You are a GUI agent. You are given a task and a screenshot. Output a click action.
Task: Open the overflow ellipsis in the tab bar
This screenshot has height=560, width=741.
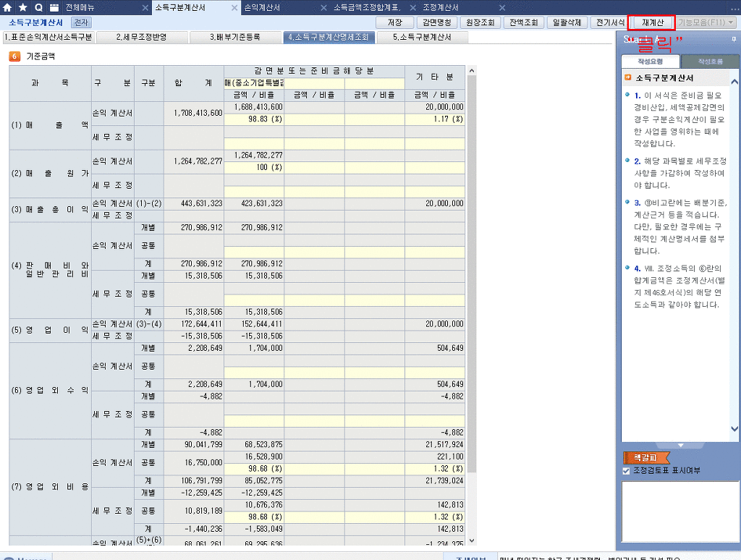[x=734, y=8]
